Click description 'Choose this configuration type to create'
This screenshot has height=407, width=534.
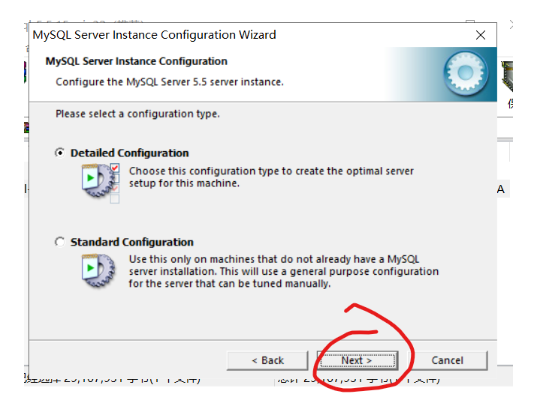(x=271, y=177)
